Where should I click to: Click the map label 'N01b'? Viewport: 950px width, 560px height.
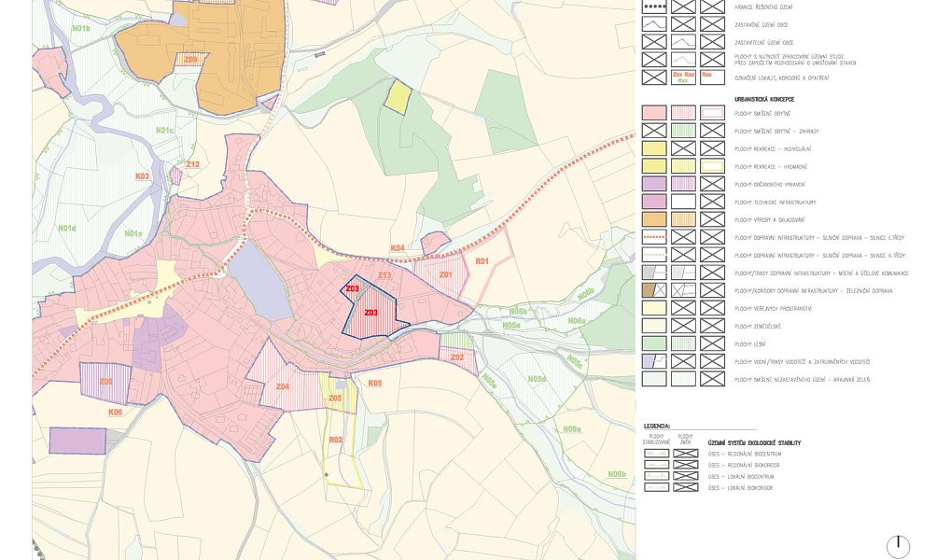(x=81, y=29)
